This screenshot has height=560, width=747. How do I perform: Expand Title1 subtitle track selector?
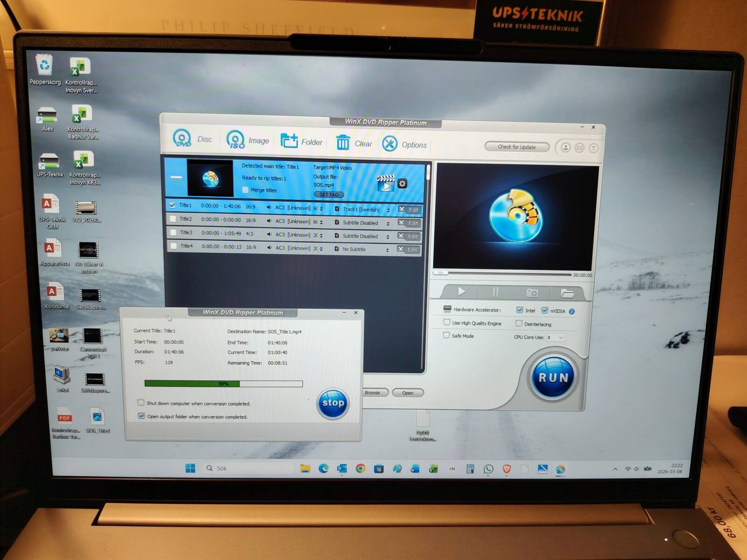click(388, 210)
